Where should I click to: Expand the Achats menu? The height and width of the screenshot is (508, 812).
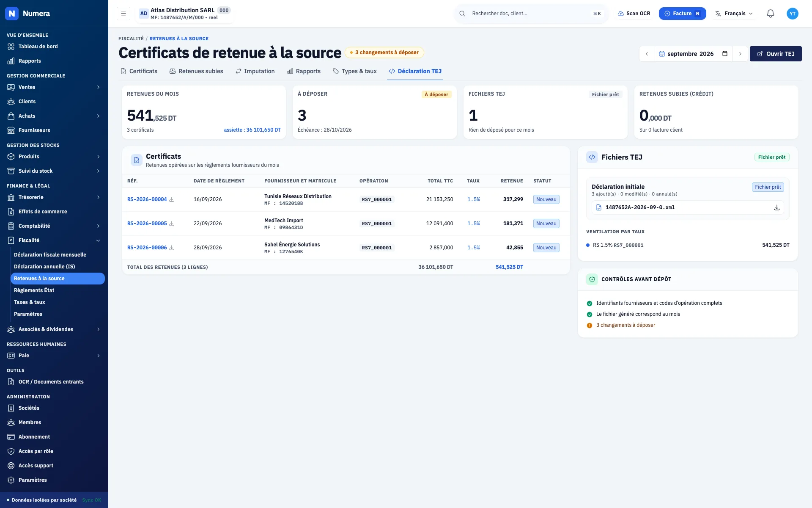click(x=54, y=116)
